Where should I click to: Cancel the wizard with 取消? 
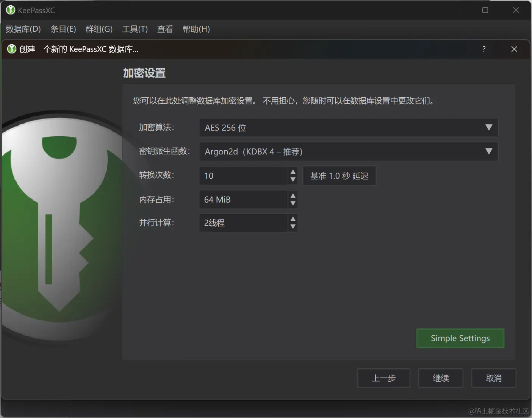(x=494, y=378)
